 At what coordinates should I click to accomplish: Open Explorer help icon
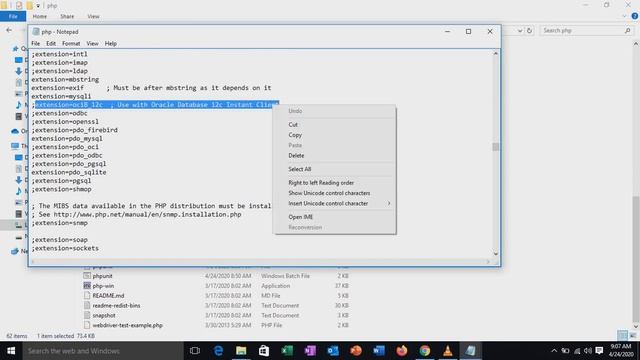pyautogui.click(x=635, y=16)
